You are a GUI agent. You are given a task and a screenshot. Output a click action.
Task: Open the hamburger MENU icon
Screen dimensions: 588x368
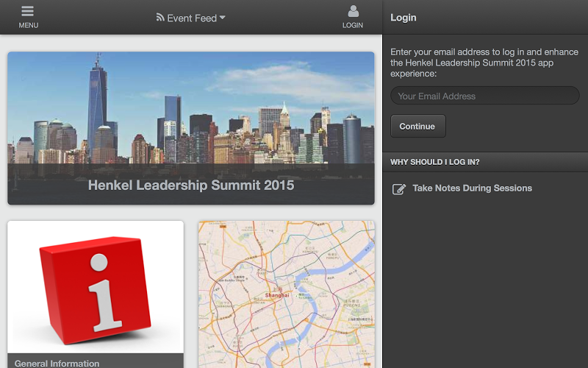pos(28,11)
